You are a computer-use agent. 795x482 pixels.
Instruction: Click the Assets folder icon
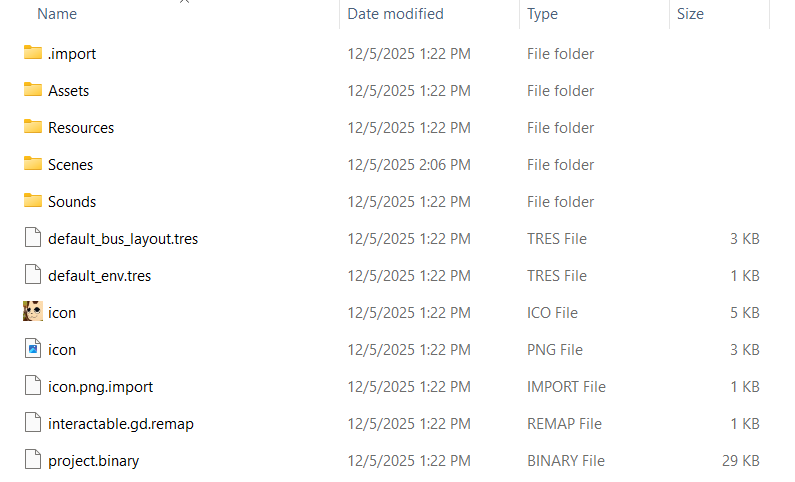(33, 90)
